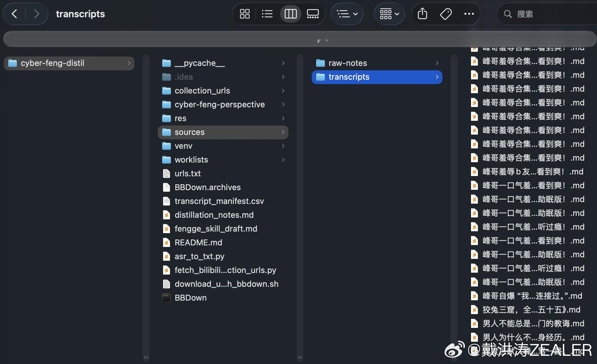Viewport: 597px width, 364px height.
Task: Open the grid options dropdown
Action: tap(389, 14)
